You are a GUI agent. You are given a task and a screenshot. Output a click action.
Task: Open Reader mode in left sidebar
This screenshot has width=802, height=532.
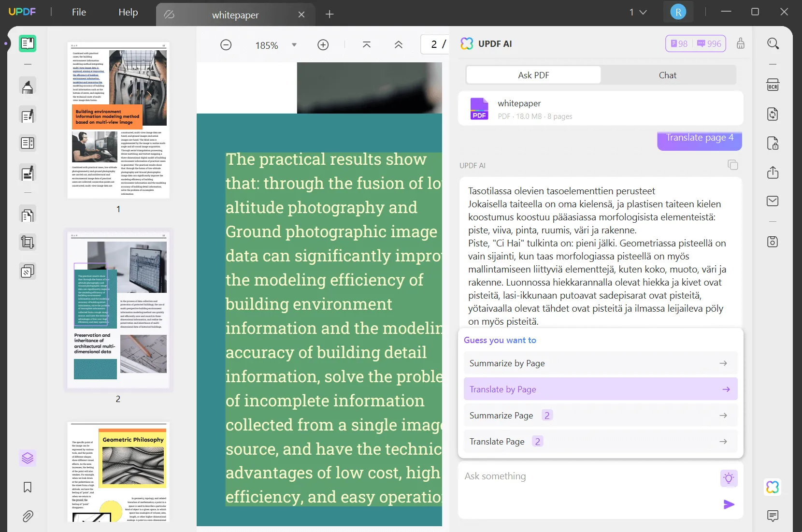tap(28, 43)
